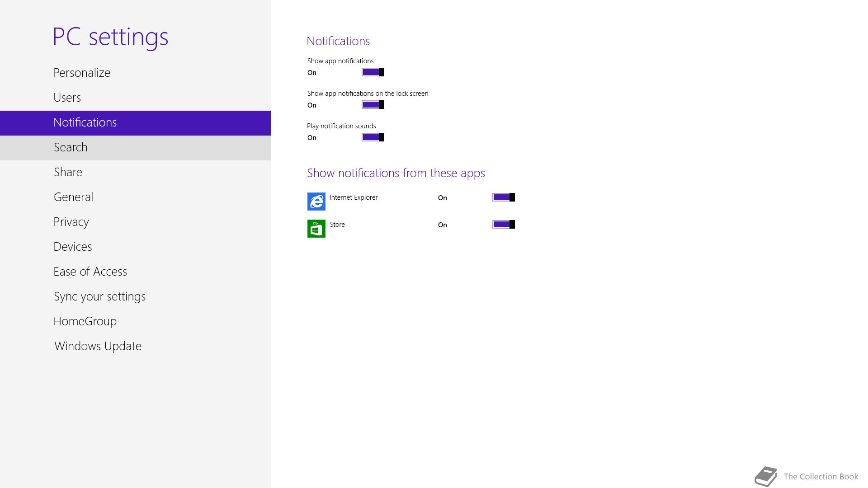Open Windows Update settings
Screen dimensions: 868x488
point(135,347)
